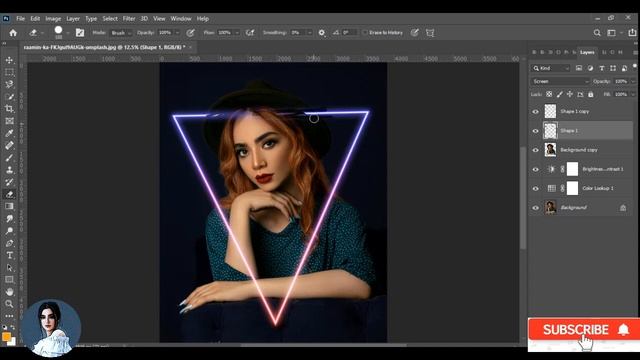Screen dimensions: 640x360
Task: Open brush settings panel icon
Action: coord(80,33)
